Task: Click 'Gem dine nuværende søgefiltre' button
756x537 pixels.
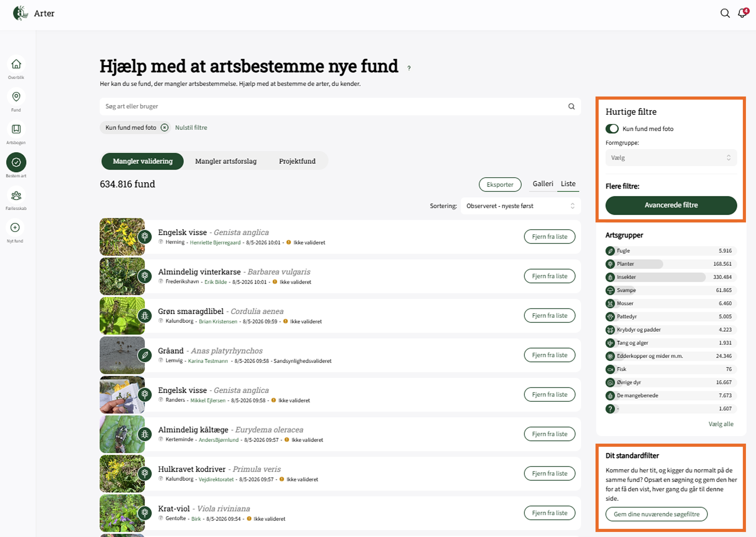Action: coord(656,514)
